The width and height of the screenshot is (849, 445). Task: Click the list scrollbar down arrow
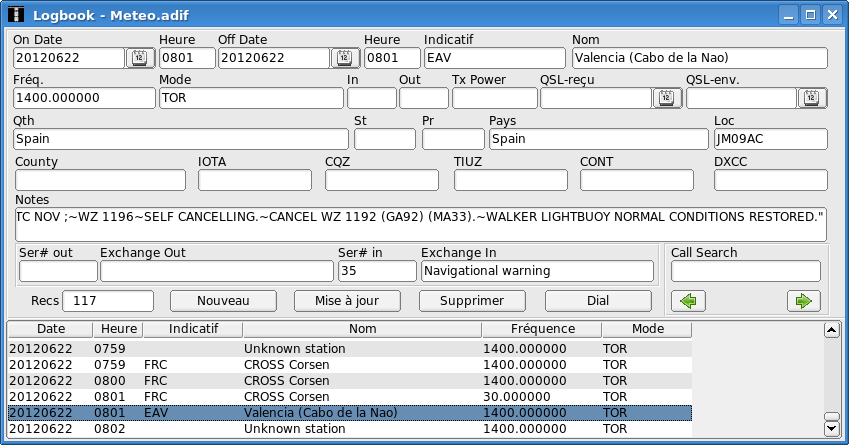point(832,429)
